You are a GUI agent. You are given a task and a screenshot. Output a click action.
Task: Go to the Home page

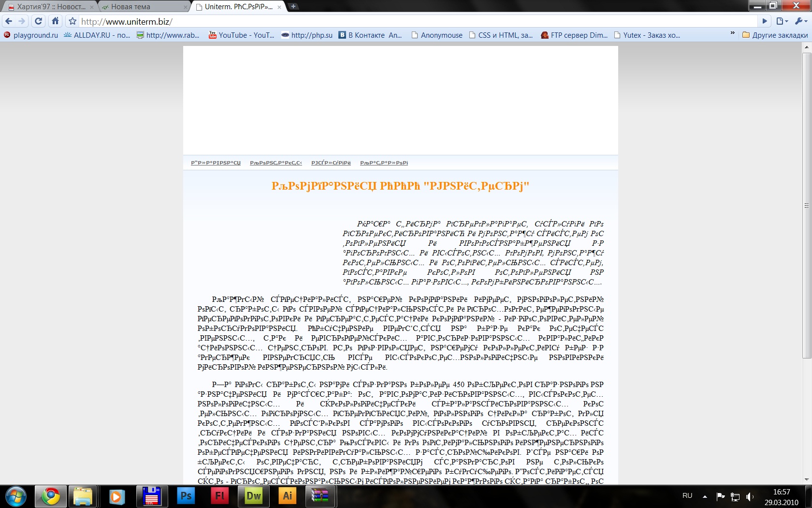[55, 21]
